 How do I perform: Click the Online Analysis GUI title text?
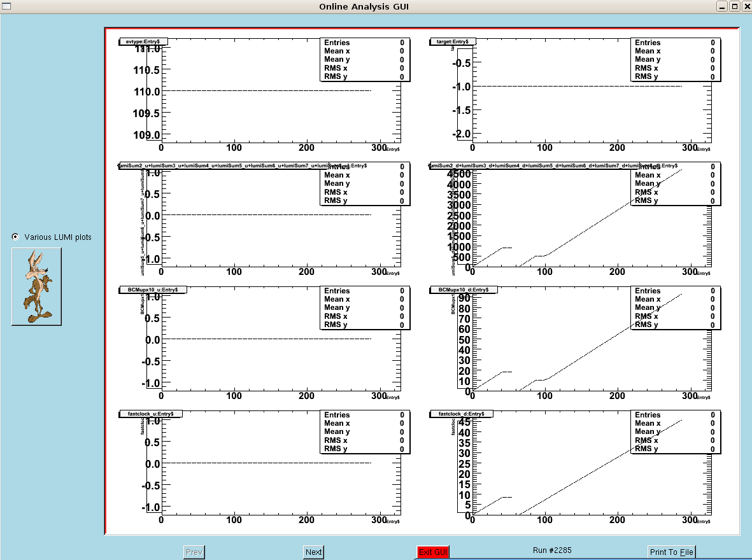pyautogui.click(x=364, y=7)
